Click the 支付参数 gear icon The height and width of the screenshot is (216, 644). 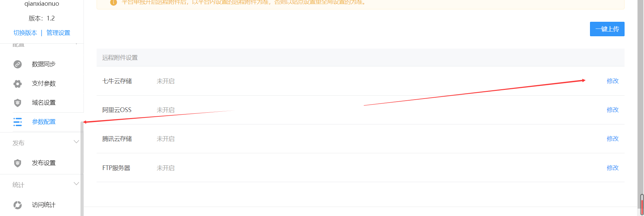click(x=17, y=84)
